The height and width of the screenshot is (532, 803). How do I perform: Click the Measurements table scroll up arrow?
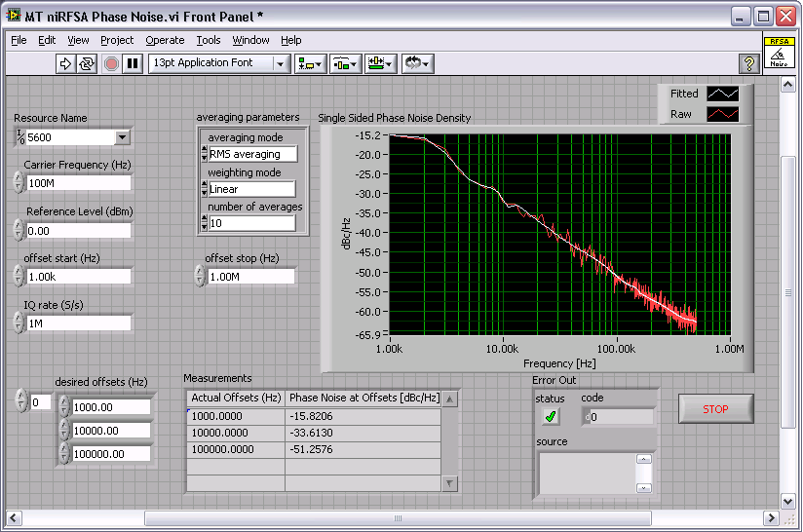pos(449,399)
